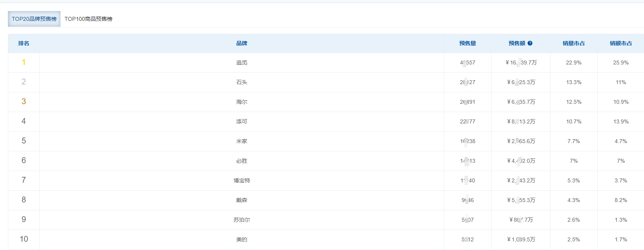
Task: Switch to the TOP100商品预售榜 tab
Action: point(88,19)
